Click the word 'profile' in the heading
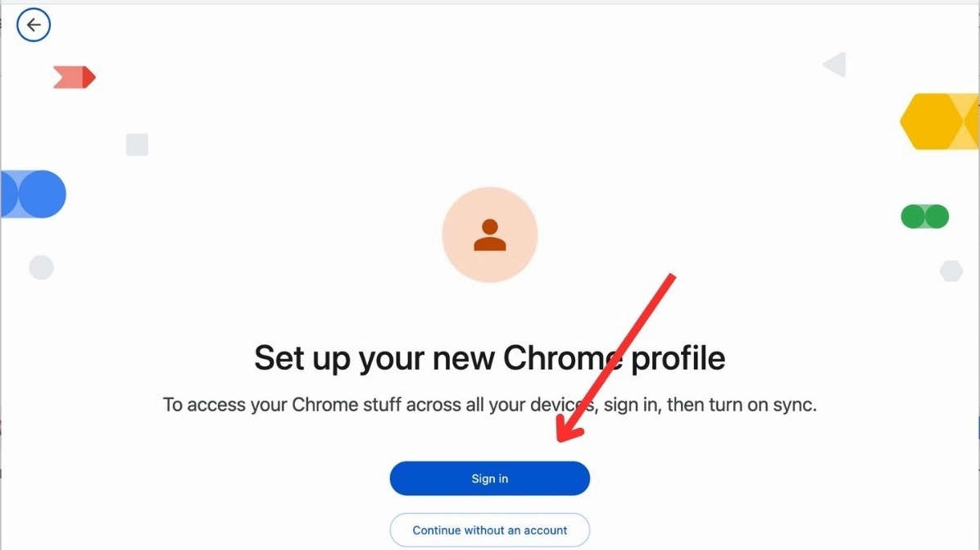Screen dimensions: 980x550 click(677, 358)
